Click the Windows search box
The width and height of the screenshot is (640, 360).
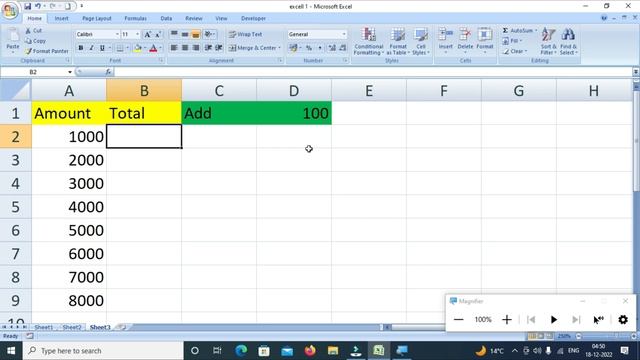(103, 351)
